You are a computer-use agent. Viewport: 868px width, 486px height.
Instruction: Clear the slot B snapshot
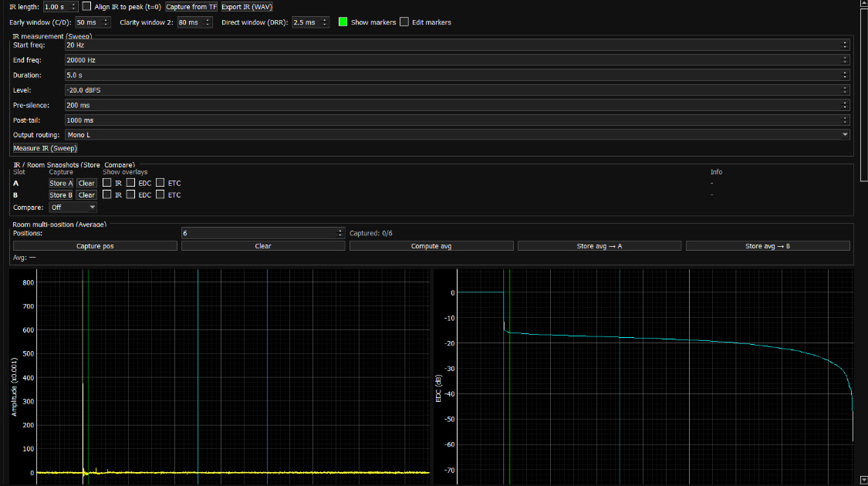[86, 195]
